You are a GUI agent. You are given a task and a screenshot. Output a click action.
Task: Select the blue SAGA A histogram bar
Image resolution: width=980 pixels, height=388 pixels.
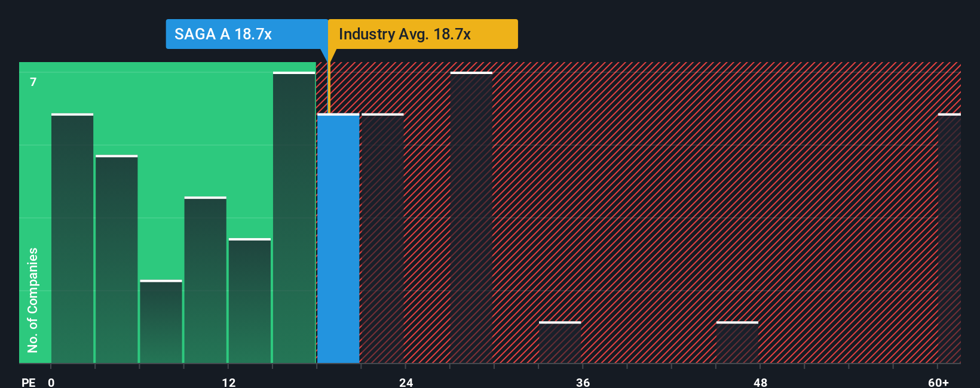(x=338, y=238)
